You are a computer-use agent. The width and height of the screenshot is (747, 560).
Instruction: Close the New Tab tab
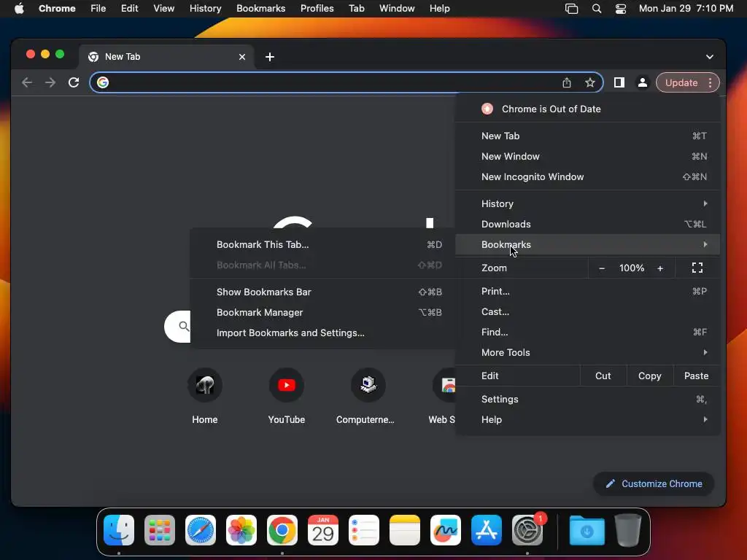click(x=242, y=57)
